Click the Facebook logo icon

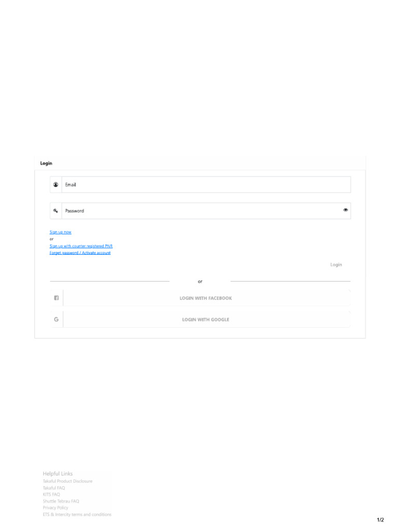[56, 298]
